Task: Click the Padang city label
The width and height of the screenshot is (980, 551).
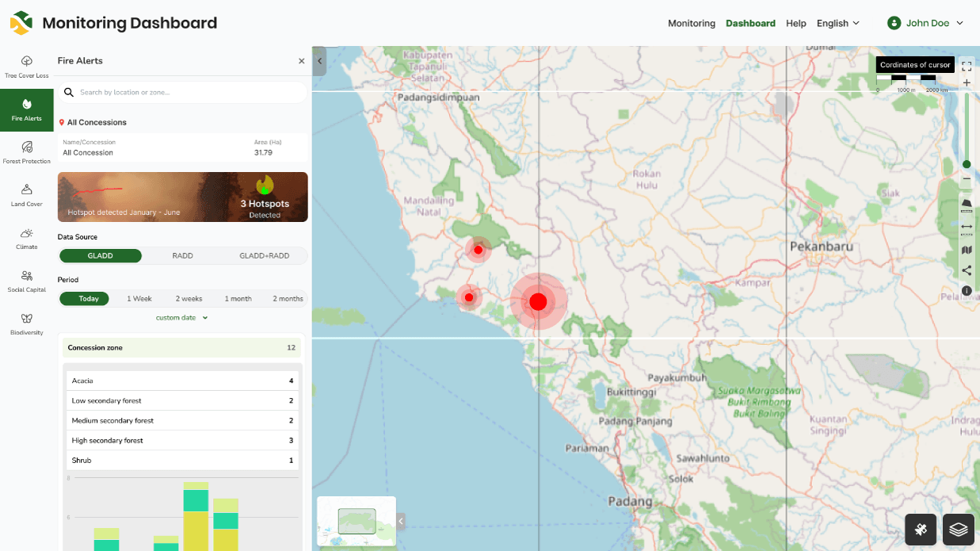Action: 631,501
